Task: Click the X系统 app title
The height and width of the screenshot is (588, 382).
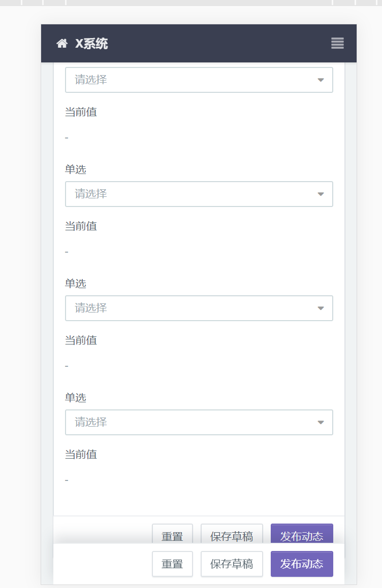Action: 91,44
